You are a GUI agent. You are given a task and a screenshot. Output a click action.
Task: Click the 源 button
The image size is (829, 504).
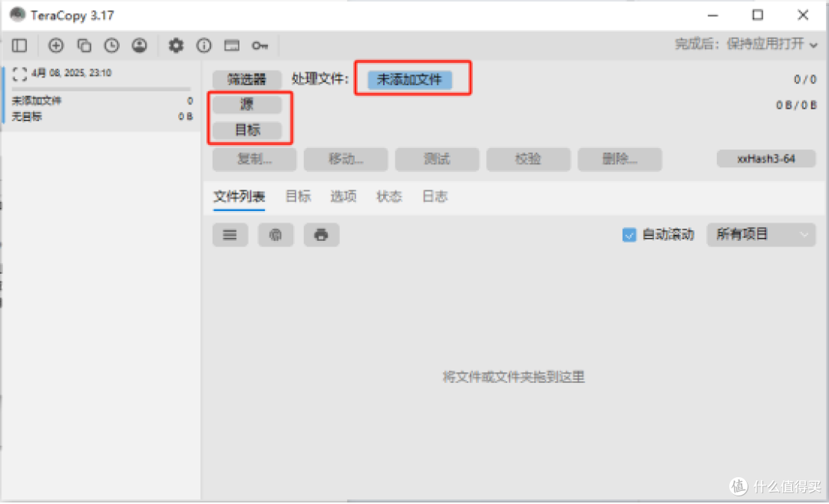coord(247,104)
